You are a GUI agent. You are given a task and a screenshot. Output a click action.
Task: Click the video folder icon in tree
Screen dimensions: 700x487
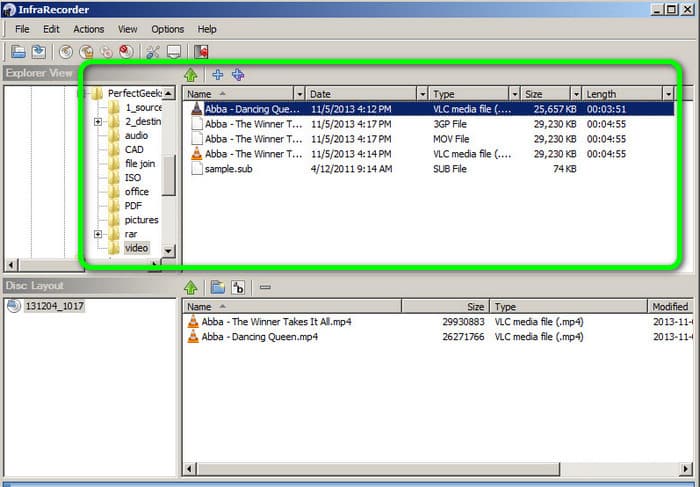click(114, 248)
